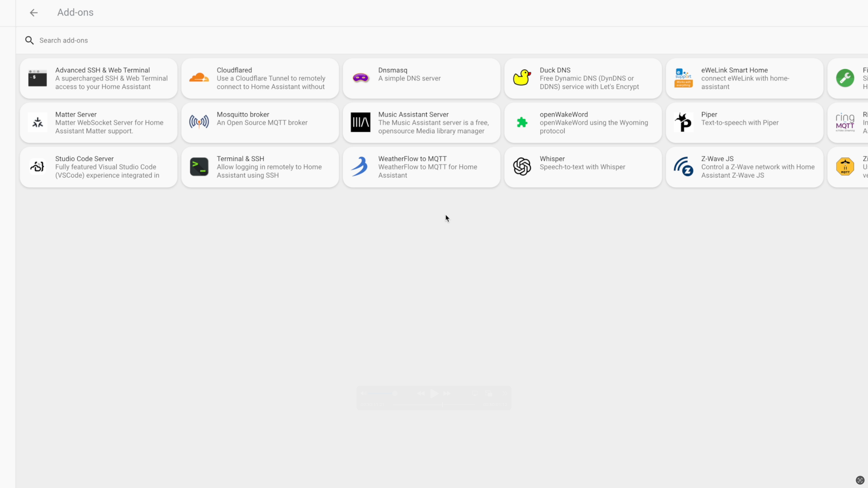This screenshot has height=488, width=868.
Task: Open the Matter Server title
Action: coord(76,115)
